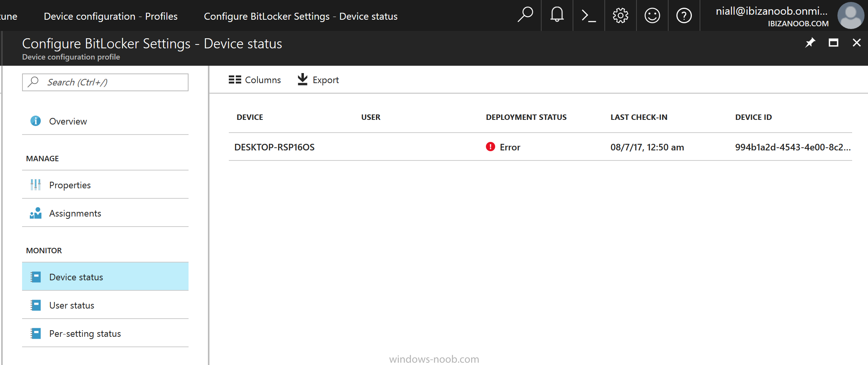Image resolution: width=868 pixels, height=365 pixels.
Task: Click the Overview info icon
Action: pyautogui.click(x=36, y=121)
